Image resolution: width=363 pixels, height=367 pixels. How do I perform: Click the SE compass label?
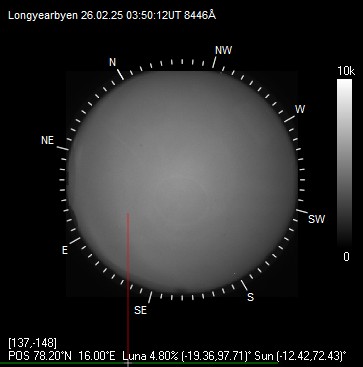[140, 310]
